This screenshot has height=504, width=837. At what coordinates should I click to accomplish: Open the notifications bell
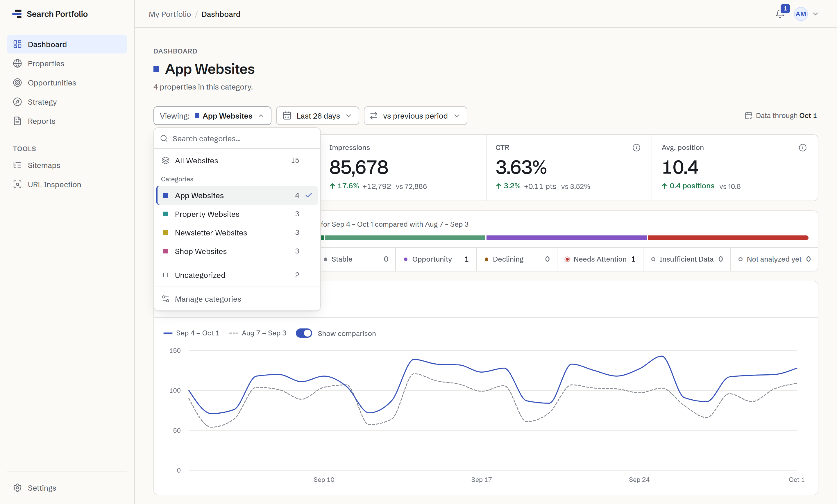coord(780,14)
